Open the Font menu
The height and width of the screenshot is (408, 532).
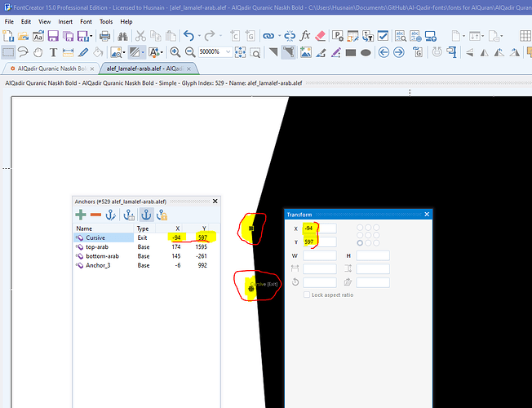coord(86,22)
